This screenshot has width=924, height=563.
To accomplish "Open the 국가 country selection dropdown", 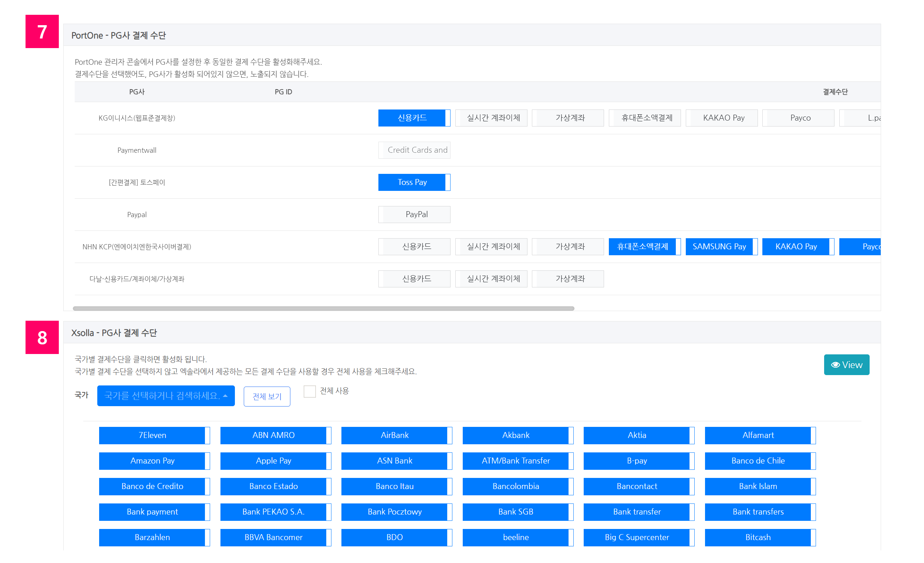I will (x=166, y=396).
